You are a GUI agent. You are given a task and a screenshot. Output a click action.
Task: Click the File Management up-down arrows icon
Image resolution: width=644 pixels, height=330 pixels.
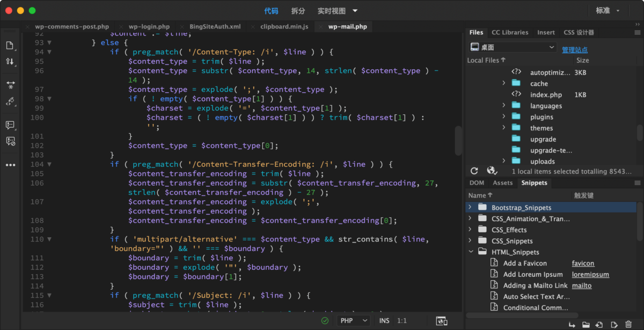pyautogui.click(x=10, y=61)
